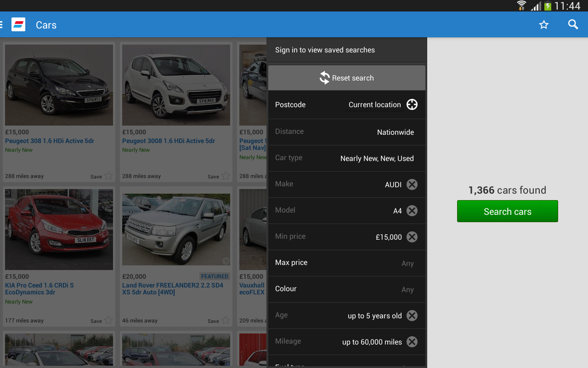Check the Wi-Fi status icon
The image size is (588, 368).
pos(521,6)
